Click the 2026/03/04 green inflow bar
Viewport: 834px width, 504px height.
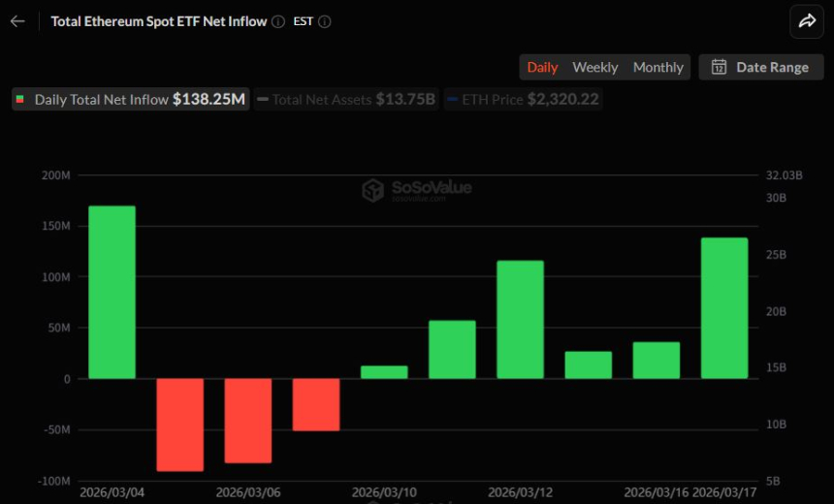pos(112,292)
